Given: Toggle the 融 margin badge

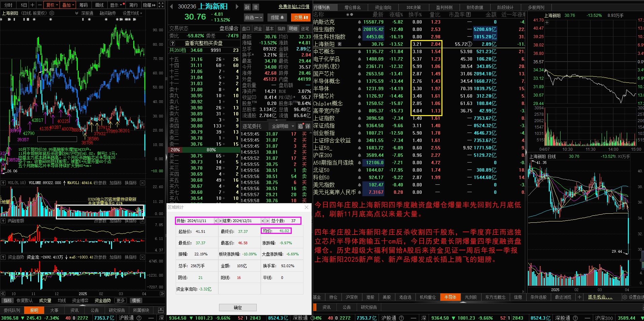Looking at the screenshot, I should pos(247,7).
